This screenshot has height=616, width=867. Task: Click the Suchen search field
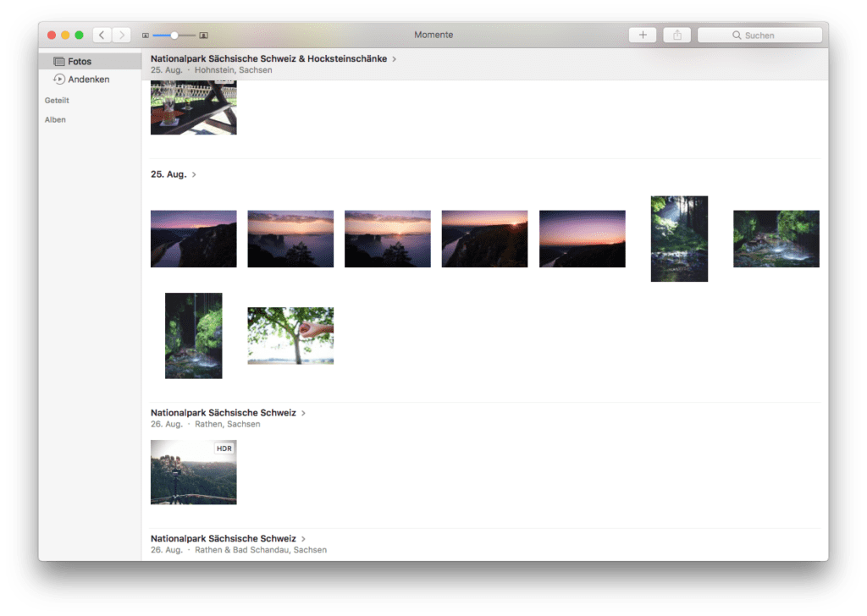[x=759, y=35]
